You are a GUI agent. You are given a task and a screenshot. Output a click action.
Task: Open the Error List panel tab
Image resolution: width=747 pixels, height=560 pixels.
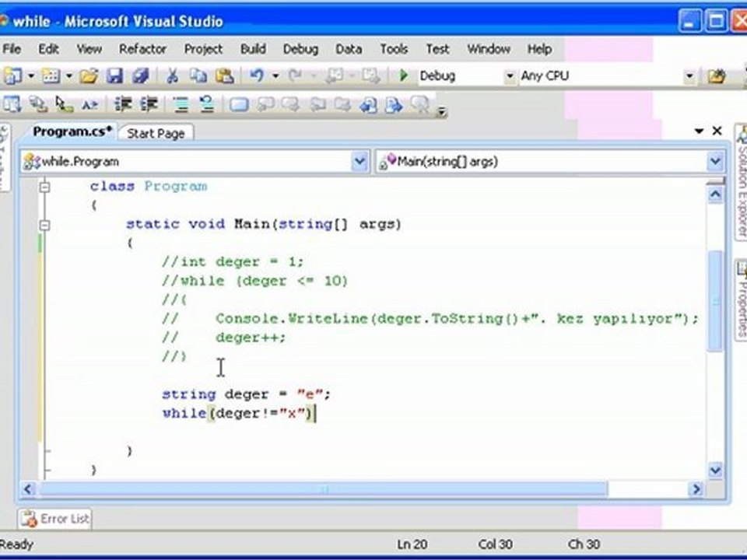pyautogui.click(x=55, y=519)
